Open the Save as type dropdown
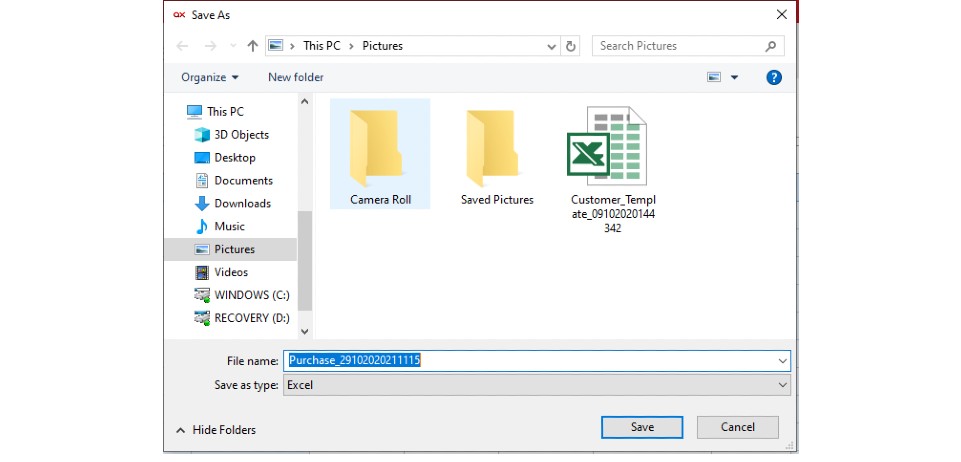 [x=536, y=385]
